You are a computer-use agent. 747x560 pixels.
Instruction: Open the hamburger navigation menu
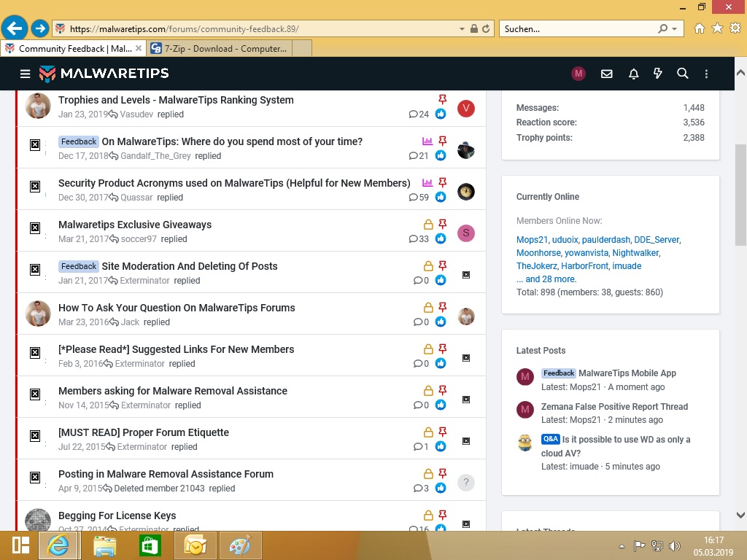(x=26, y=74)
